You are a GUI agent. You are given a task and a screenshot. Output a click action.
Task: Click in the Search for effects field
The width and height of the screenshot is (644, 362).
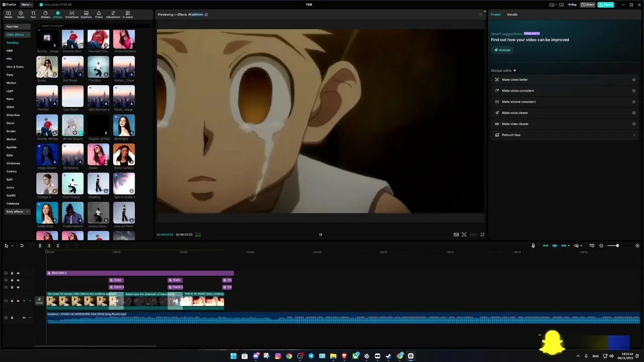coord(93,26)
